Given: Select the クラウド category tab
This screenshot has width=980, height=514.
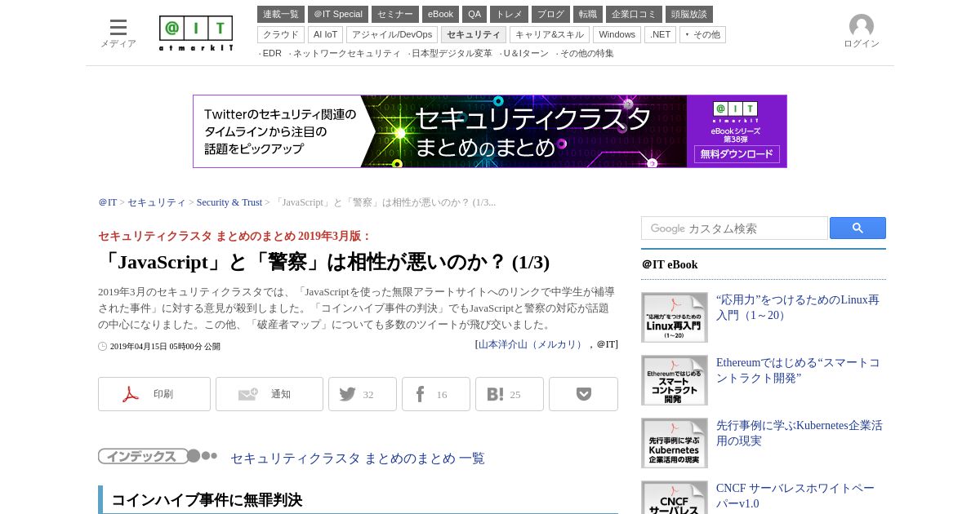Looking at the screenshot, I should (x=281, y=34).
